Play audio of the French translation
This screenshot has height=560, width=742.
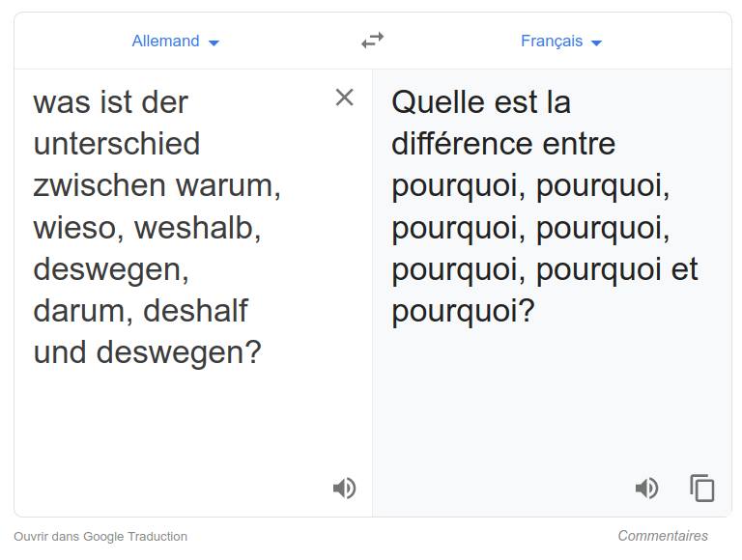(646, 489)
